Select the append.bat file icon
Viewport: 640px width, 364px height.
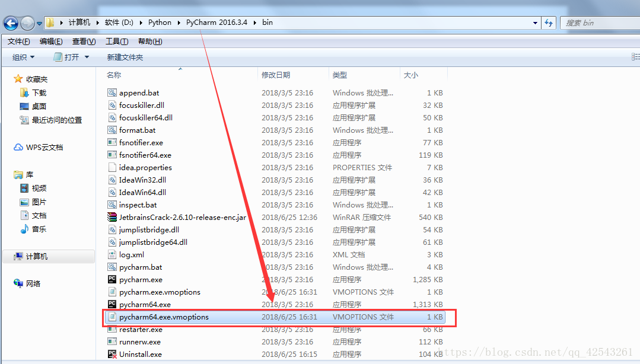(x=112, y=92)
